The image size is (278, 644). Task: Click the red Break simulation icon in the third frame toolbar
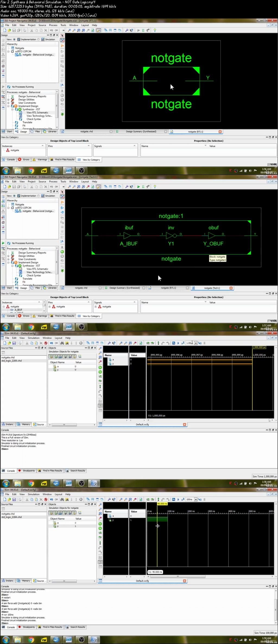46,343
